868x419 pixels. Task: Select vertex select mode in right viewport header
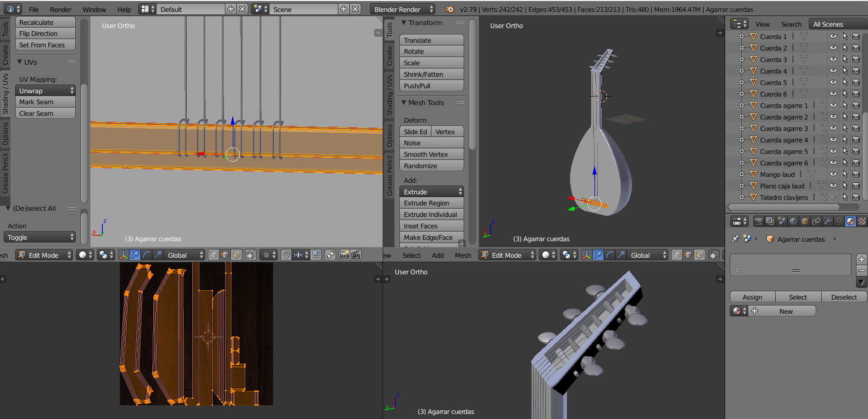pos(677,255)
